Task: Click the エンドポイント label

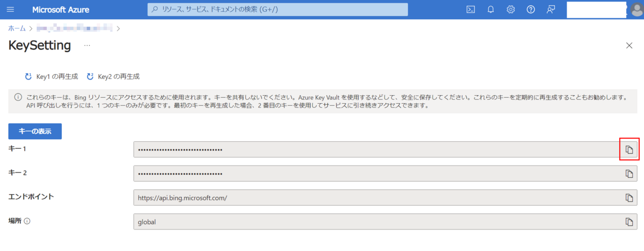Action: (x=31, y=196)
